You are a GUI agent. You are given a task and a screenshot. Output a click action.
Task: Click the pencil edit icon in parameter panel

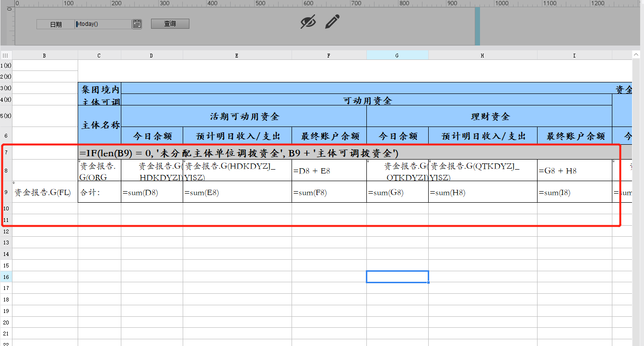pyautogui.click(x=332, y=21)
